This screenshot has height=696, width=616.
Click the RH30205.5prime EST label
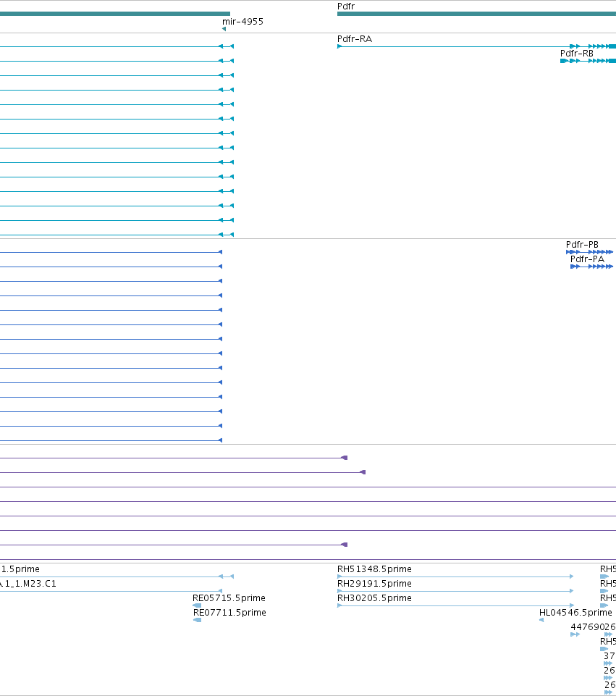(x=374, y=598)
